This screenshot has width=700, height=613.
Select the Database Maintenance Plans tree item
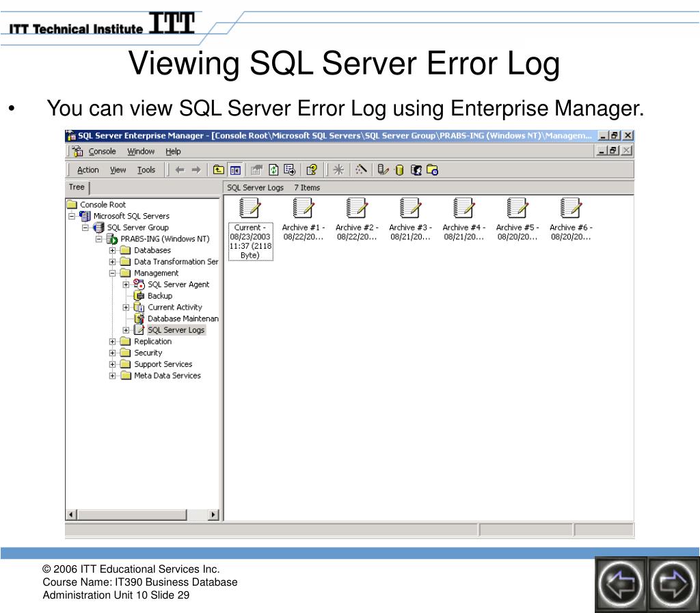click(183, 318)
